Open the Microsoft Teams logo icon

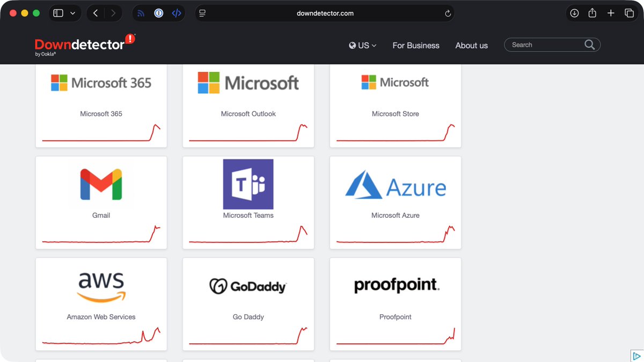pos(248,184)
